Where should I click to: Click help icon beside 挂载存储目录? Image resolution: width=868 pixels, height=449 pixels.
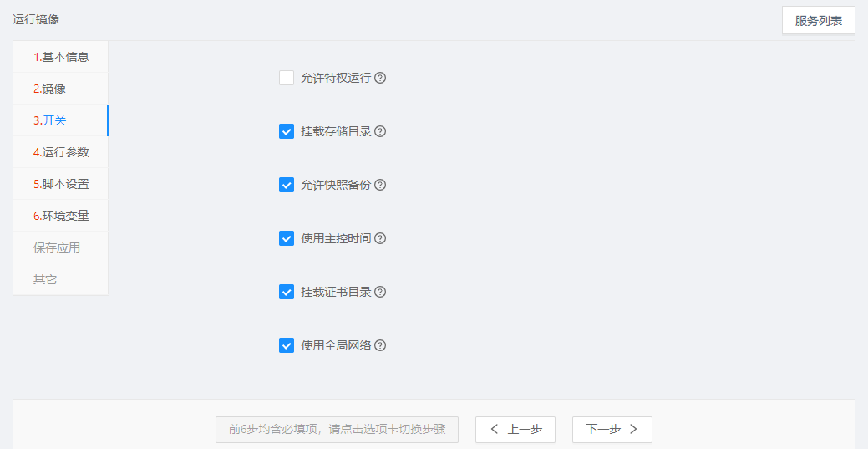[380, 131]
